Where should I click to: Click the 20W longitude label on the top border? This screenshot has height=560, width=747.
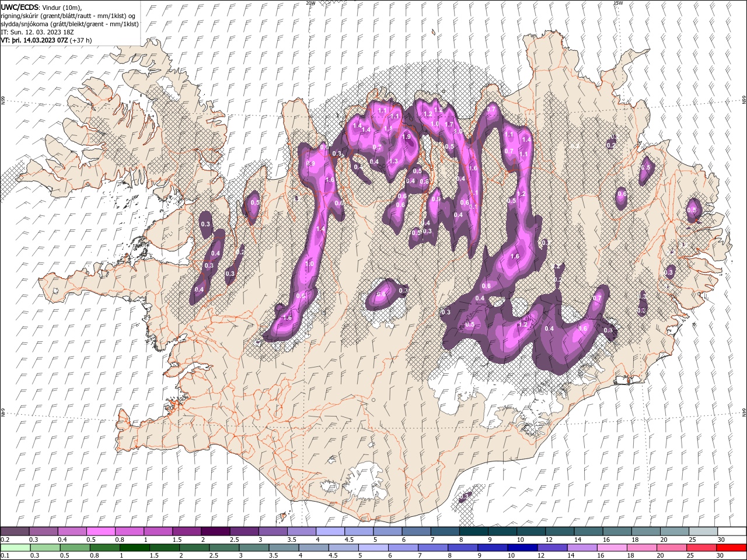tap(310, 3)
